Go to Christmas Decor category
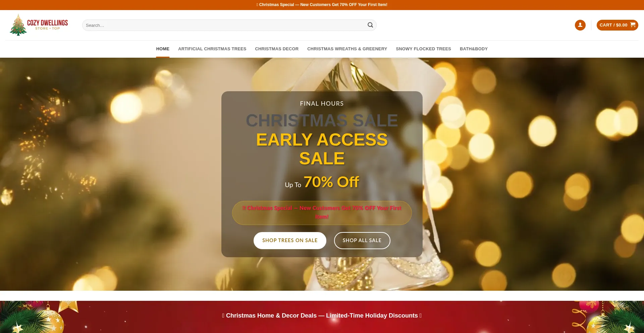The height and width of the screenshot is (333, 644). pos(277,49)
